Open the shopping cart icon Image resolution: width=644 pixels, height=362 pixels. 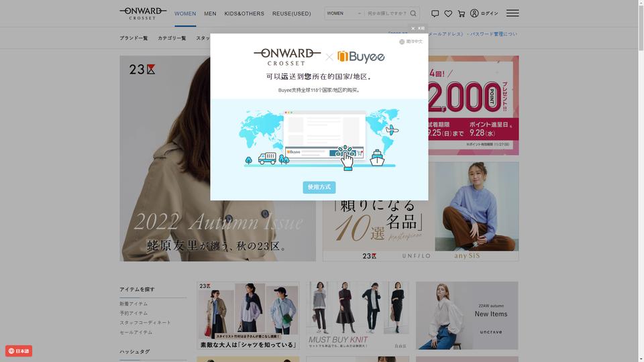click(462, 13)
